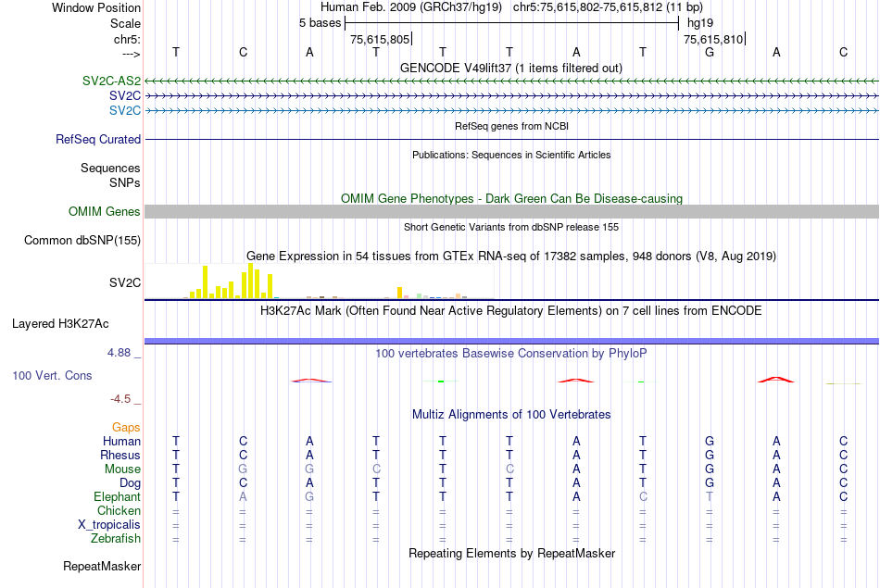Click the SV2C label beside the GTEx expression chart
The width and height of the screenshot is (880, 588).
(125, 282)
